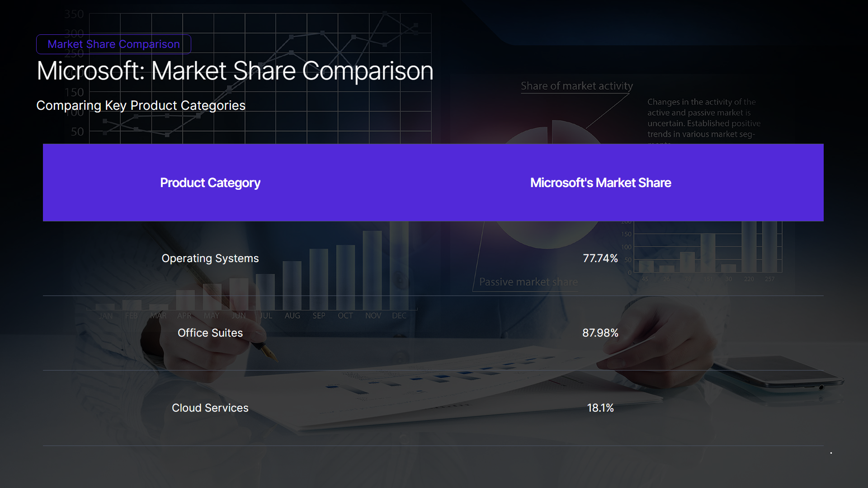The height and width of the screenshot is (488, 868).
Task: Select the Cloud Services table cell
Action: coord(210,408)
